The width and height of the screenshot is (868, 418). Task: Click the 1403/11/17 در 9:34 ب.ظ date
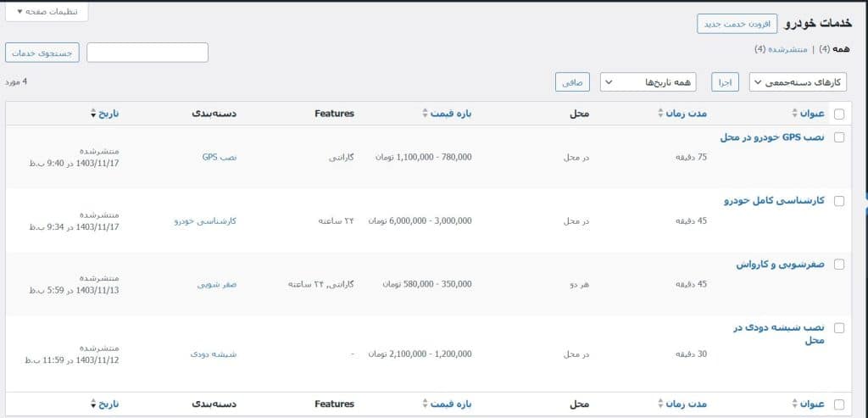coord(75,227)
